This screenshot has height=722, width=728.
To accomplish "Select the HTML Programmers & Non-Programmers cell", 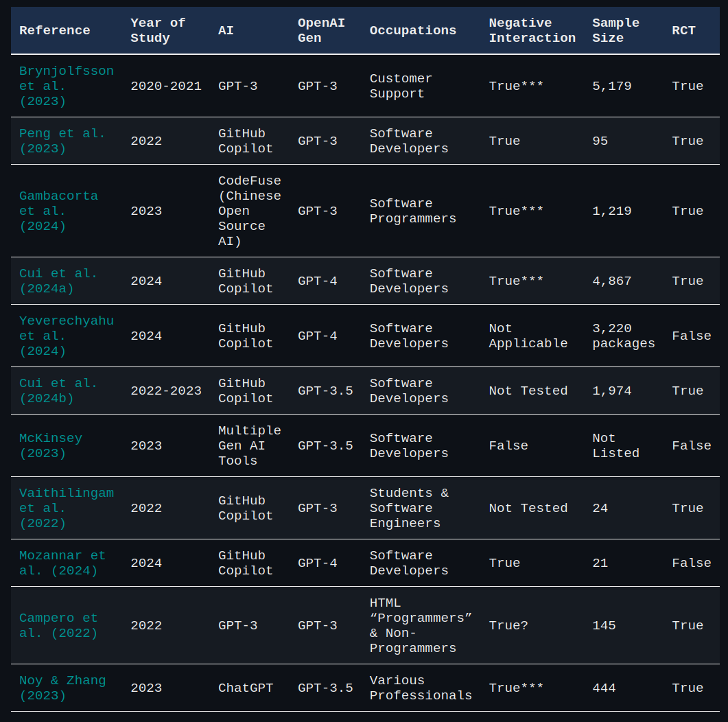I will [421, 625].
